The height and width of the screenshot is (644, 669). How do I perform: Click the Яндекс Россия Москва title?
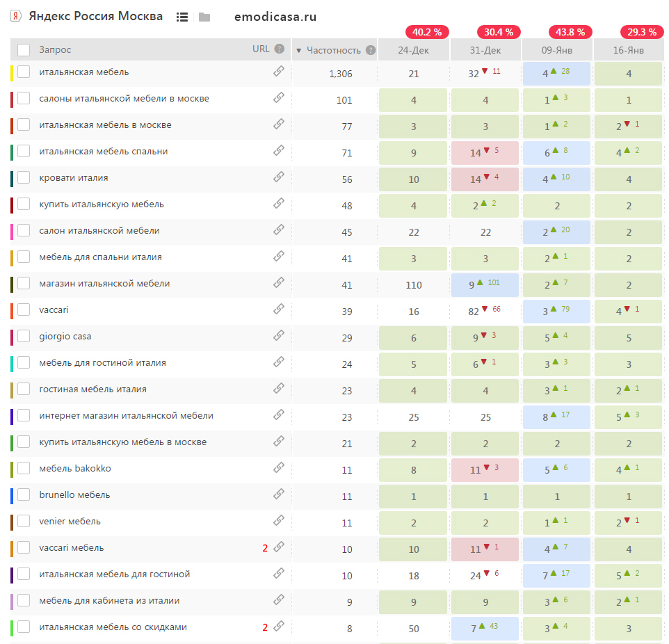pos(95,16)
